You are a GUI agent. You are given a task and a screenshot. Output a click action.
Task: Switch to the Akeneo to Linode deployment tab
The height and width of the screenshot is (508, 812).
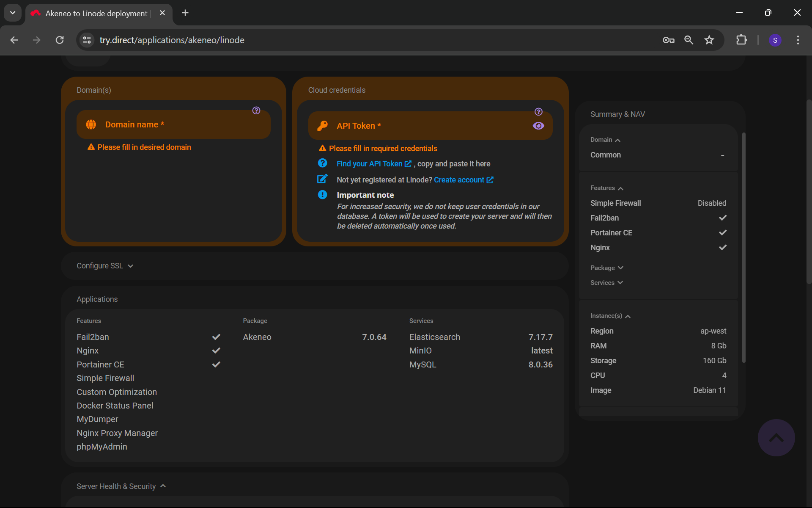pos(99,13)
